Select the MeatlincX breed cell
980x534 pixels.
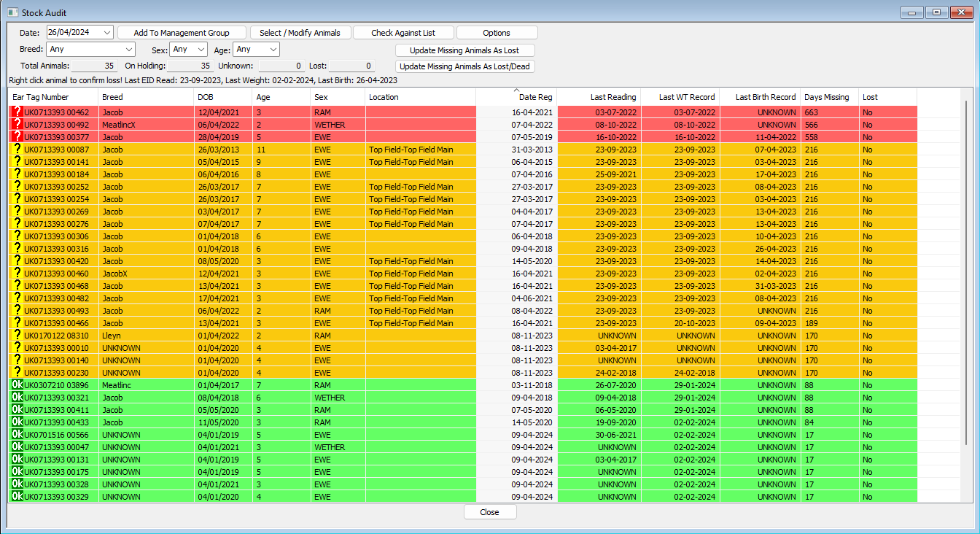coord(146,125)
